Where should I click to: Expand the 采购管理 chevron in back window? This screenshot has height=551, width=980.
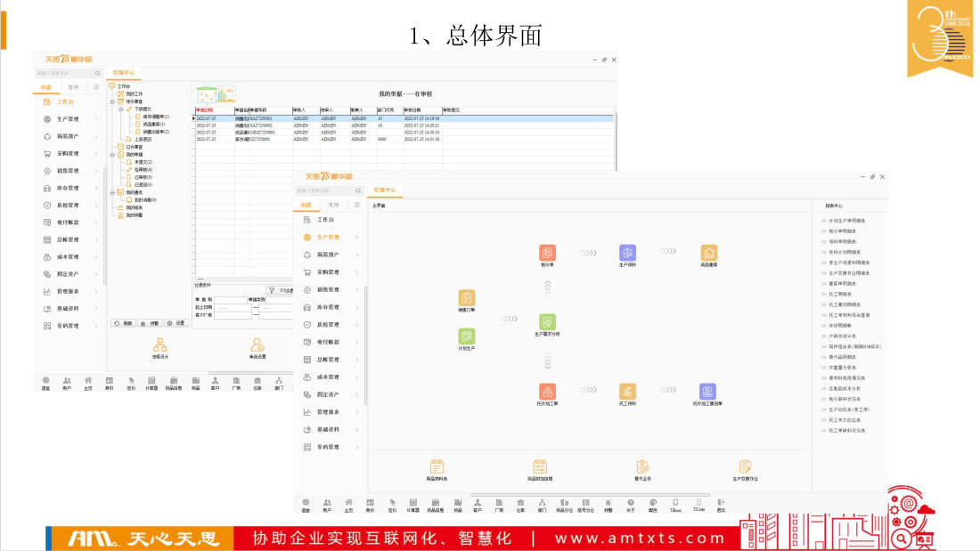[x=99, y=154]
